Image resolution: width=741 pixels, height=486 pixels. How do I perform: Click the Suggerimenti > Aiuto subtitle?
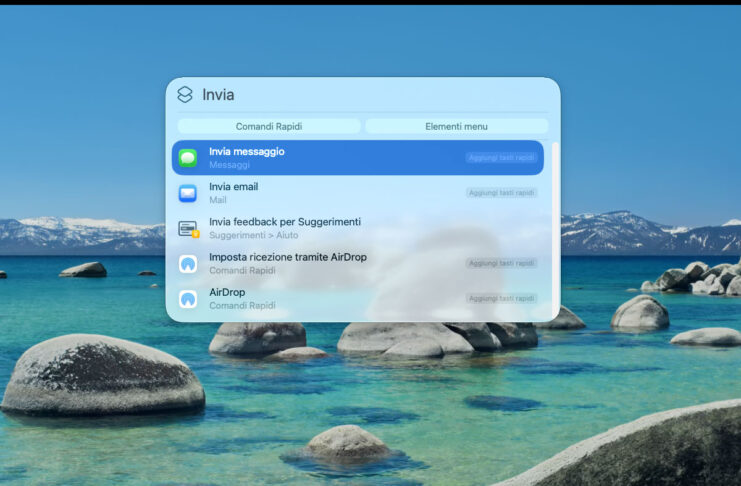point(254,235)
